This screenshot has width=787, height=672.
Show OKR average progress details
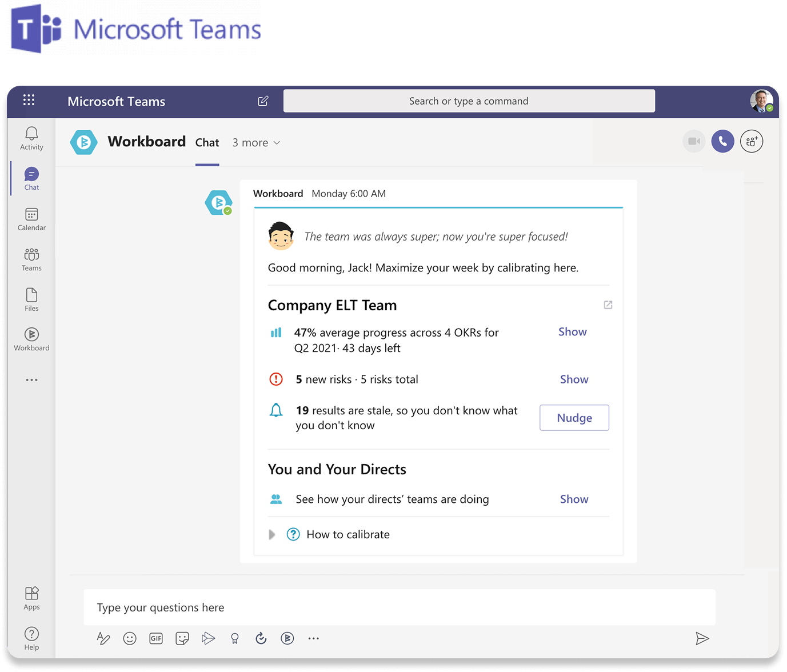click(573, 332)
